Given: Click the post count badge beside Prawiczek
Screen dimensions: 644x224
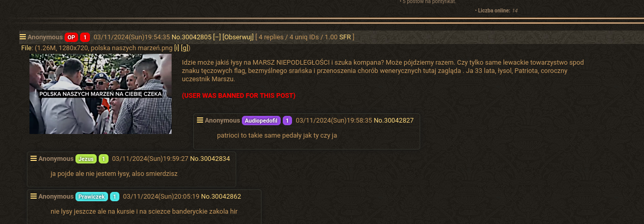Looking at the screenshot, I should 115,197.
